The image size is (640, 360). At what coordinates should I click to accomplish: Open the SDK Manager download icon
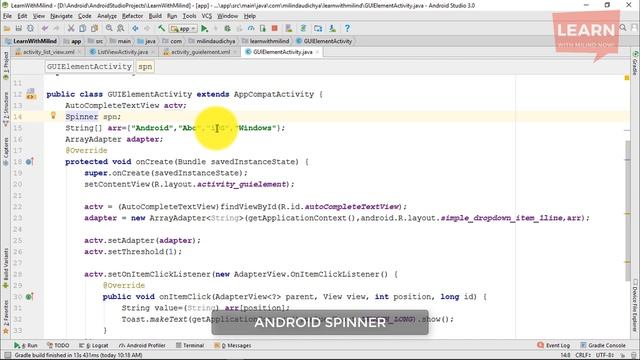point(333,29)
